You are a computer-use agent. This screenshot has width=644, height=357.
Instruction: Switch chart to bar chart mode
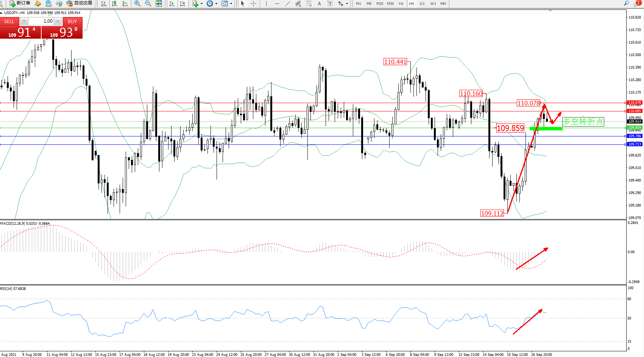pos(104,3)
